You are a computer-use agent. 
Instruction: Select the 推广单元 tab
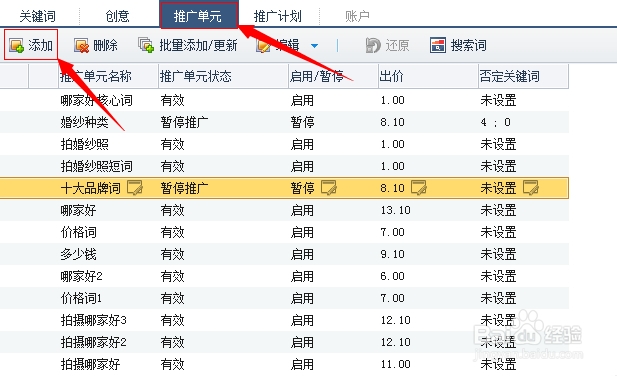point(199,15)
